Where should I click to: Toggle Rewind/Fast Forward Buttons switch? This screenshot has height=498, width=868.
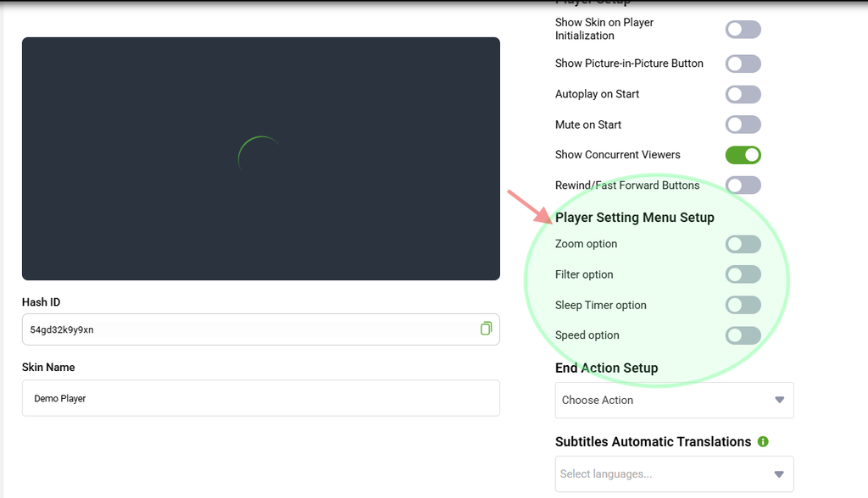743,185
